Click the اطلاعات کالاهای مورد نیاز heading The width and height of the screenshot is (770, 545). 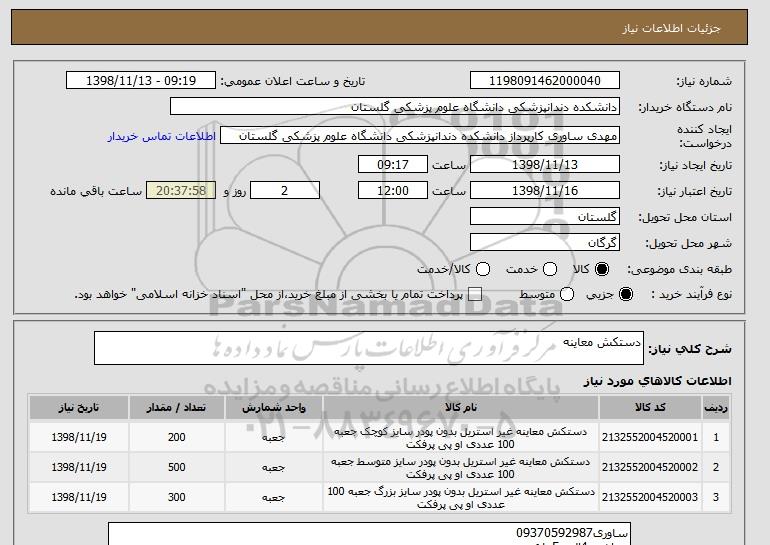(657, 381)
